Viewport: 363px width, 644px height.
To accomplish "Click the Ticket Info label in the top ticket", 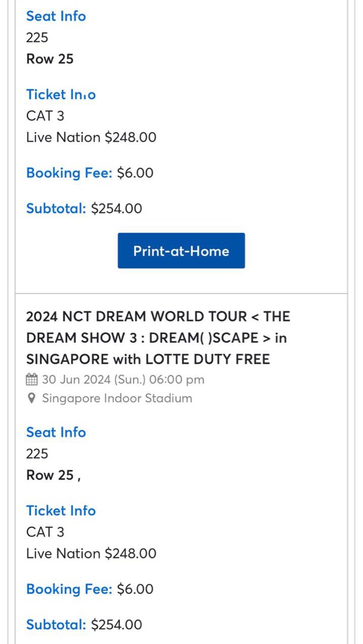I will [61, 94].
